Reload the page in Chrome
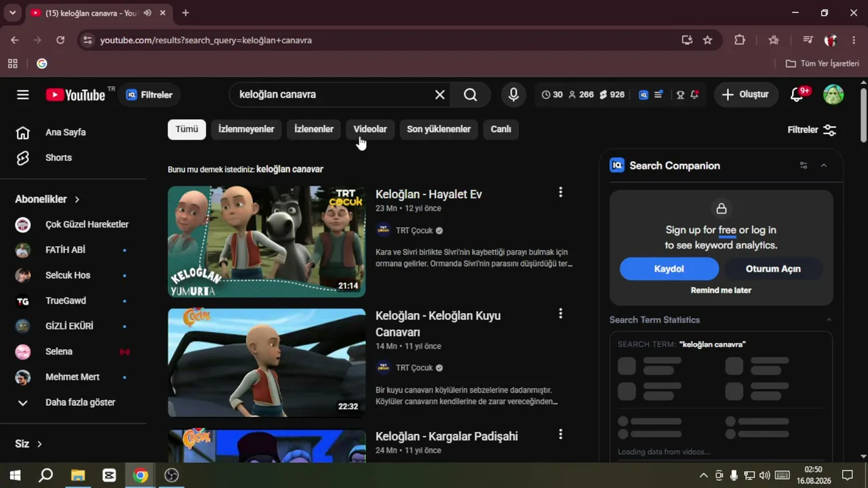 coord(60,40)
